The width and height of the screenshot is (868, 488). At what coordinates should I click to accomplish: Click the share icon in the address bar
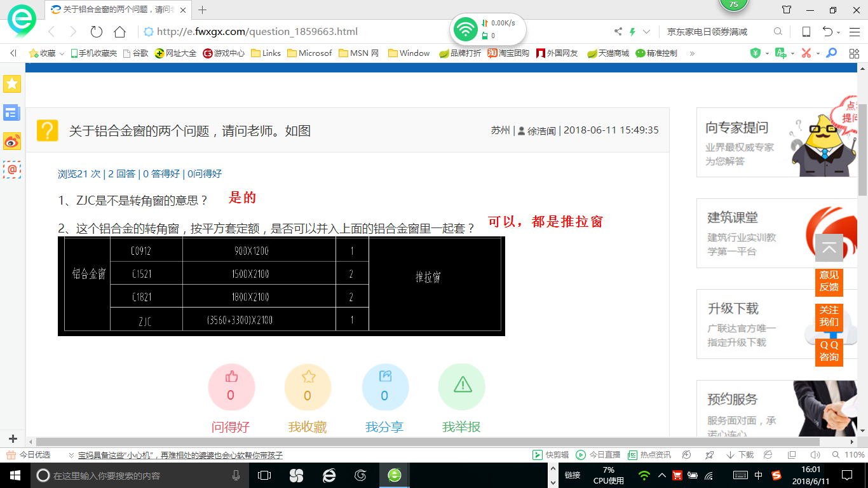pyautogui.click(x=618, y=32)
